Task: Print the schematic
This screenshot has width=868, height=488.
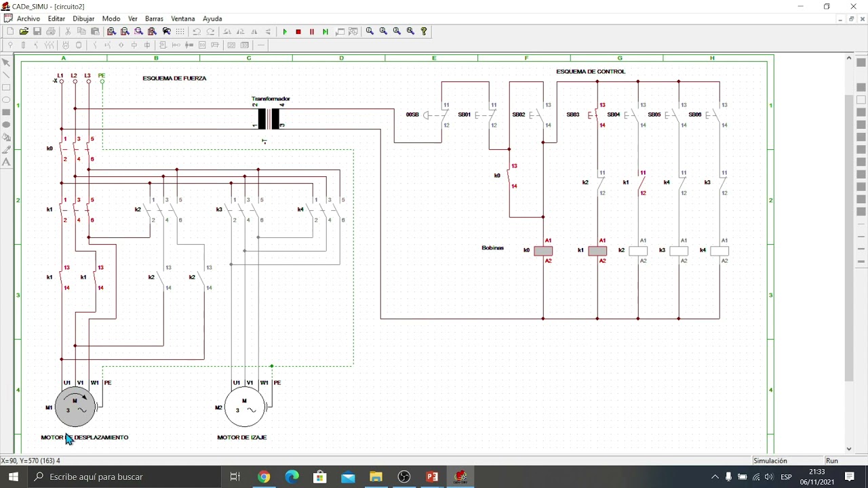Action: point(51,31)
